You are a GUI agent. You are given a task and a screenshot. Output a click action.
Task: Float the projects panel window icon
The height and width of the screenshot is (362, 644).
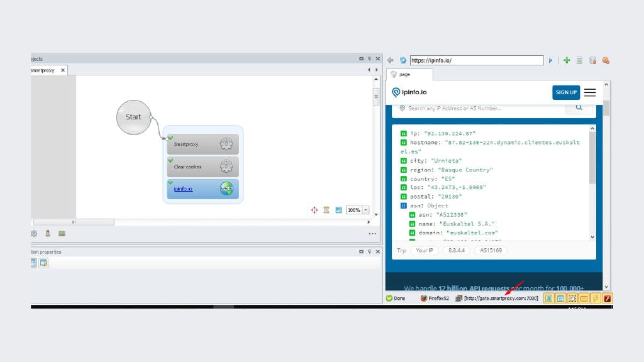(362, 58)
